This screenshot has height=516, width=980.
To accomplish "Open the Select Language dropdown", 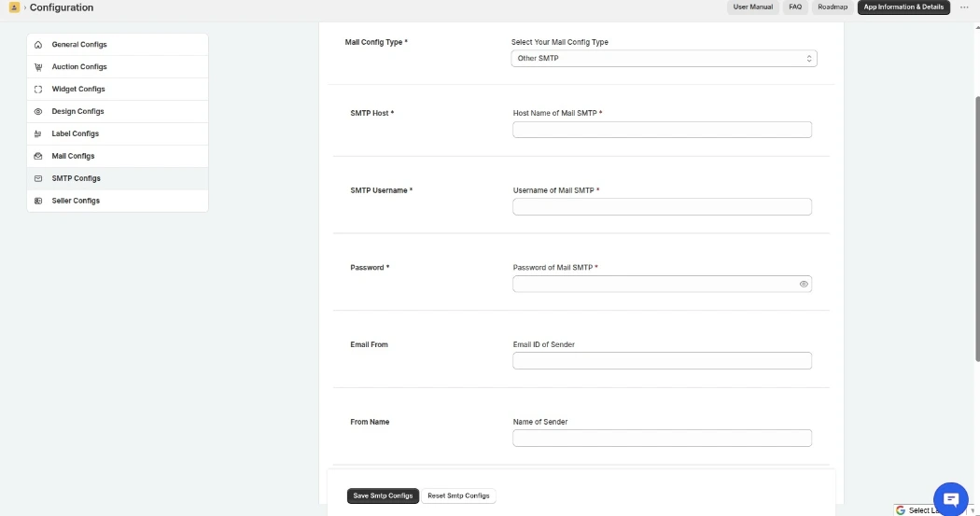I will pos(934,510).
